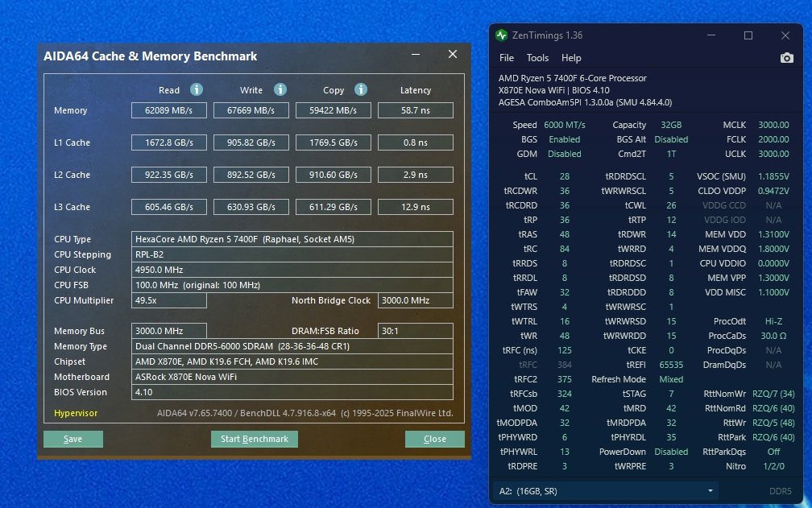Minimize the AIDA64 benchmark window

[416, 54]
